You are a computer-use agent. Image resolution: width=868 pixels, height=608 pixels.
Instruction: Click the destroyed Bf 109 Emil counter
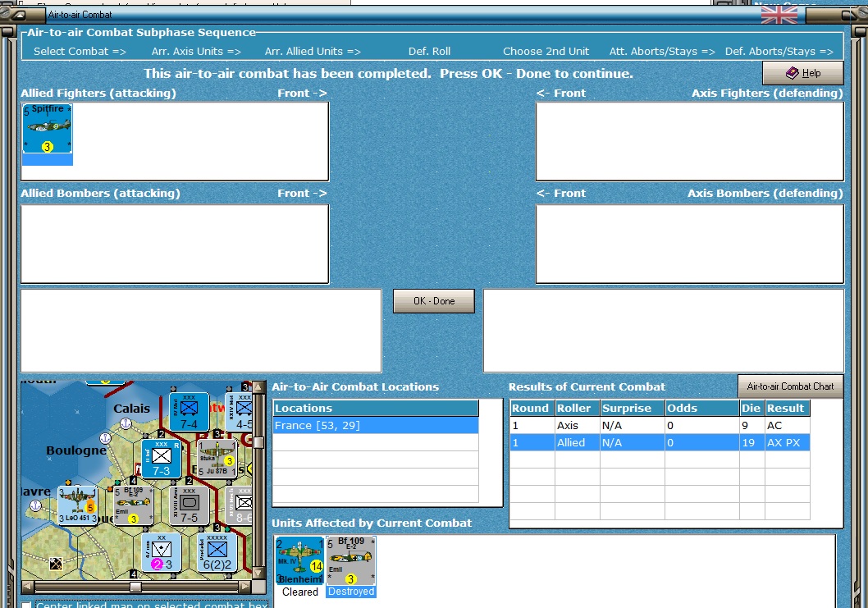point(351,560)
